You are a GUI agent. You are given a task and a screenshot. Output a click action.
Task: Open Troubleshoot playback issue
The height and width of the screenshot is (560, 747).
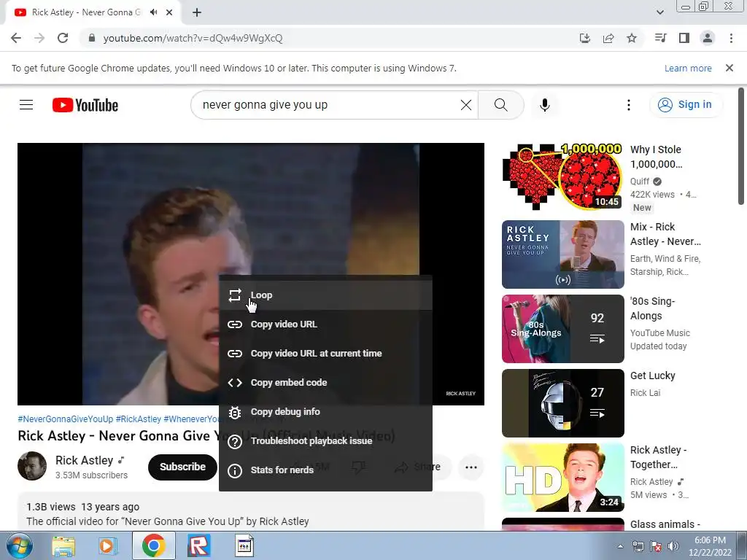point(325,441)
